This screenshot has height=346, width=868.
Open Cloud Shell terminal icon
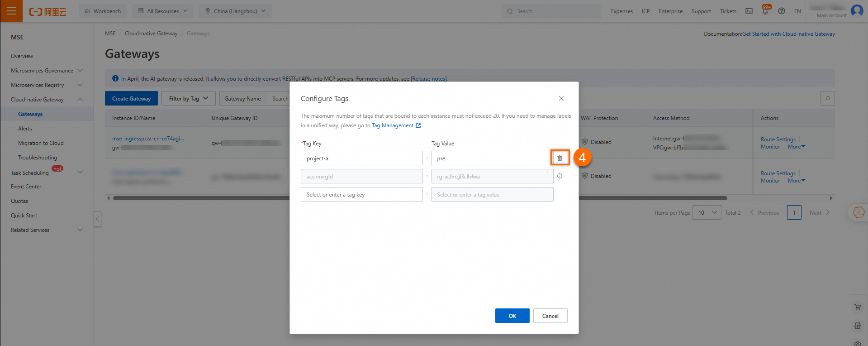(x=749, y=11)
